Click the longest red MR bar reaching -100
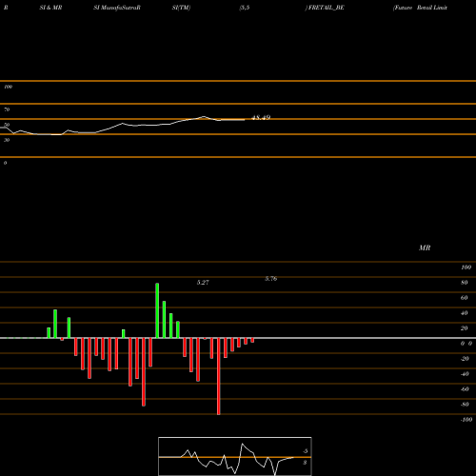The height and width of the screenshot is (476, 476). (x=219, y=376)
